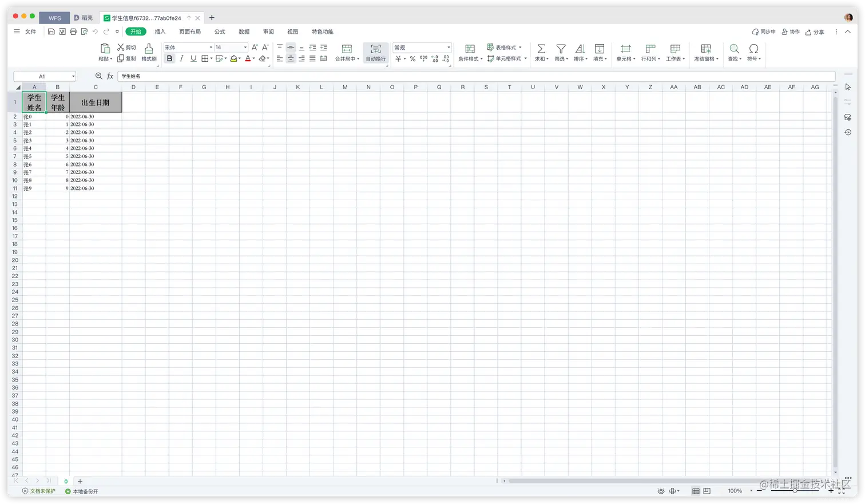Click the Sort (排序) icon
The image size is (865, 504).
point(580,49)
